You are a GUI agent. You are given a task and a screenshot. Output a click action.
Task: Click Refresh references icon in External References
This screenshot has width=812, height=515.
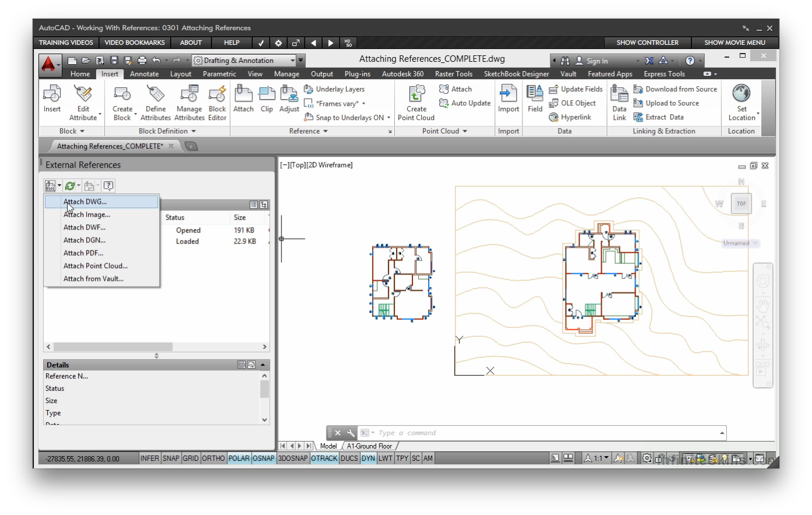(70, 186)
